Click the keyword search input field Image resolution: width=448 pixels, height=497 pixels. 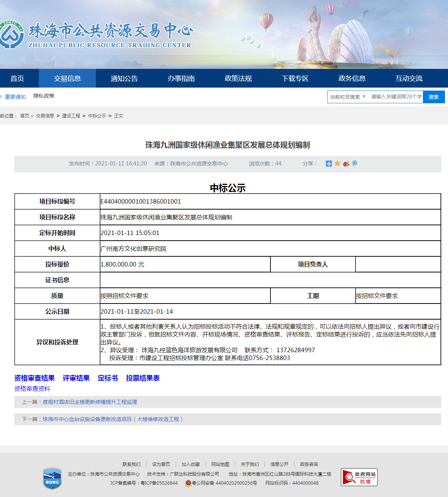[x=396, y=97]
